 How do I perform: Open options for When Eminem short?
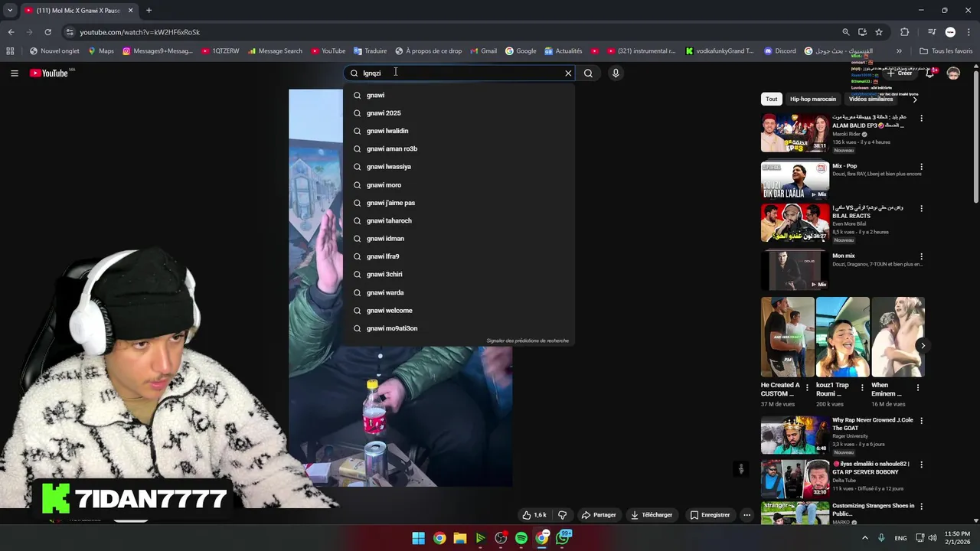pos(918,388)
